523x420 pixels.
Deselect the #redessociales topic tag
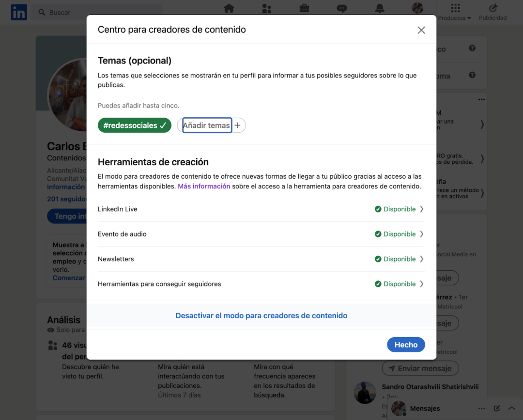pyautogui.click(x=134, y=125)
